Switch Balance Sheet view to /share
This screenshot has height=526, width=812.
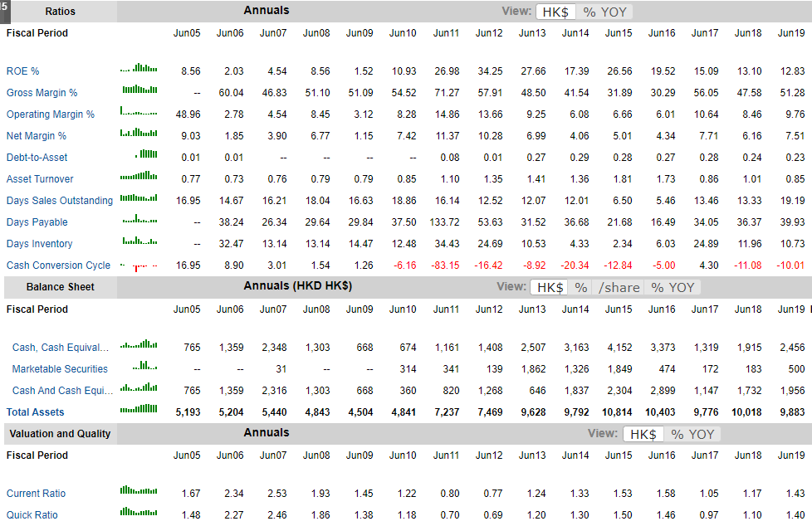pyautogui.click(x=619, y=287)
